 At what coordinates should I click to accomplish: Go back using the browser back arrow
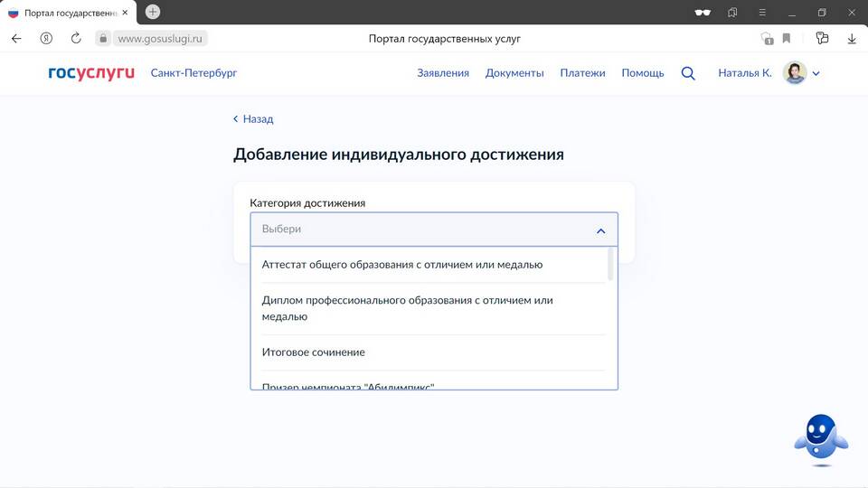(16, 39)
